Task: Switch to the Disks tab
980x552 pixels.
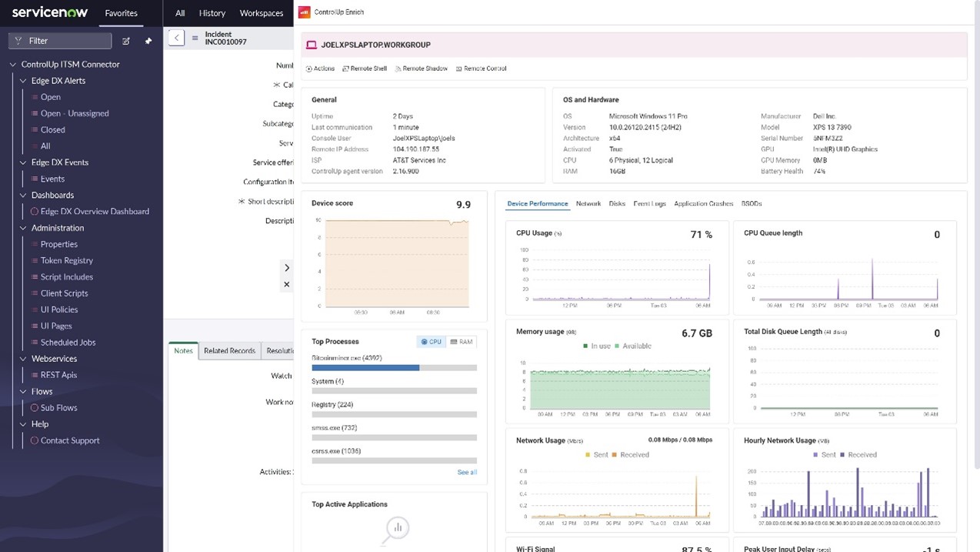Action: pyautogui.click(x=617, y=204)
